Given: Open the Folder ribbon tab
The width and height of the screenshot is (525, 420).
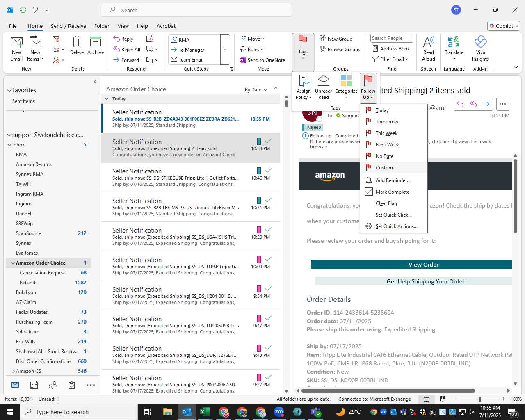Looking at the screenshot, I should click(x=102, y=26).
